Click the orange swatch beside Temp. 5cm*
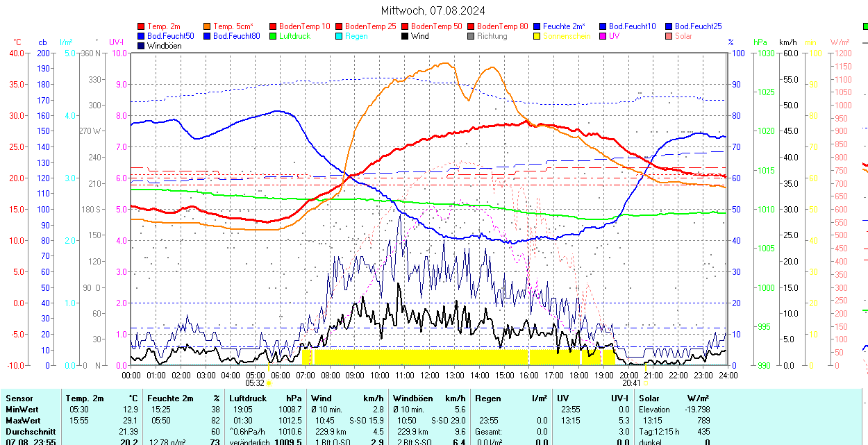 [208, 26]
